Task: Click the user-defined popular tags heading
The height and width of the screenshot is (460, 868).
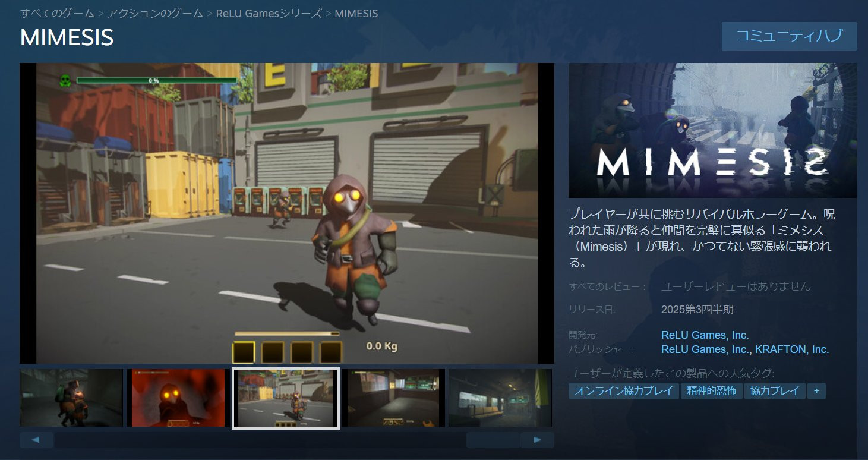Action: 672,373
